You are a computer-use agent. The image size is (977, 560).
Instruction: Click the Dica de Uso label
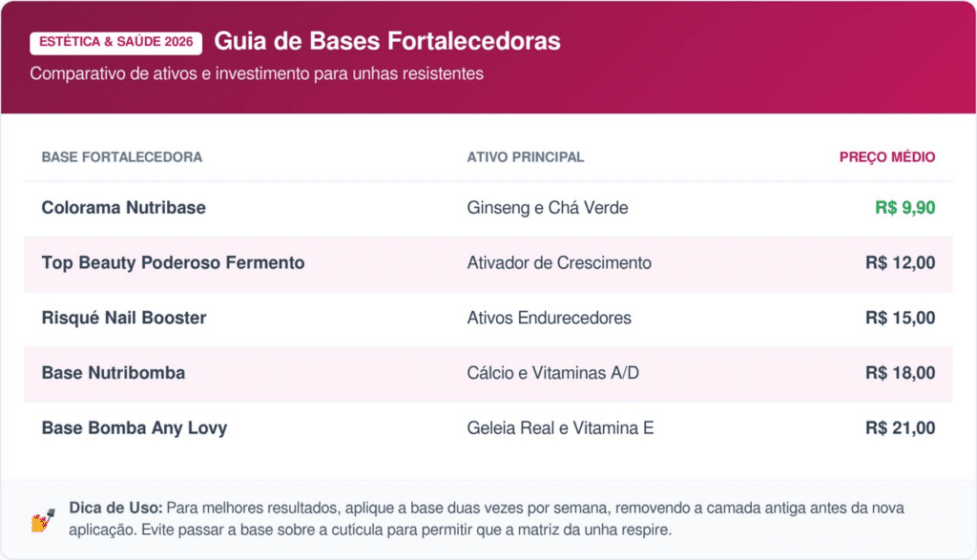(x=116, y=508)
